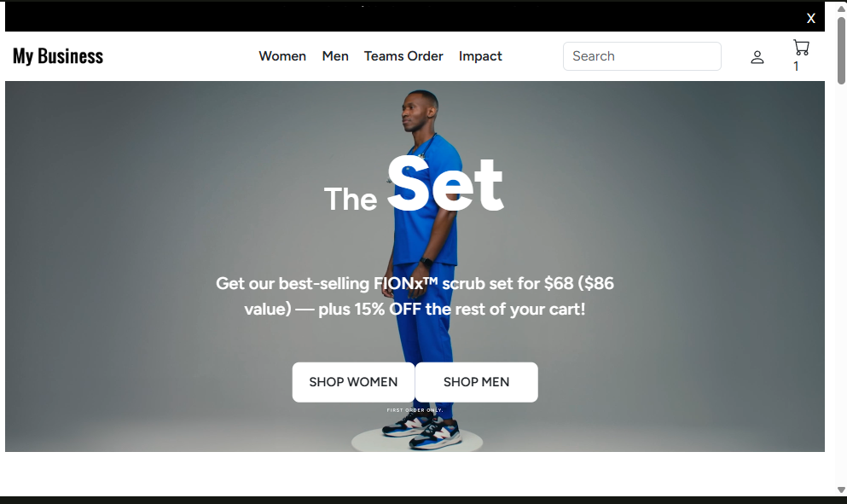Open the user account icon
This screenshot has width=847, height=504.
click(757, 57)
